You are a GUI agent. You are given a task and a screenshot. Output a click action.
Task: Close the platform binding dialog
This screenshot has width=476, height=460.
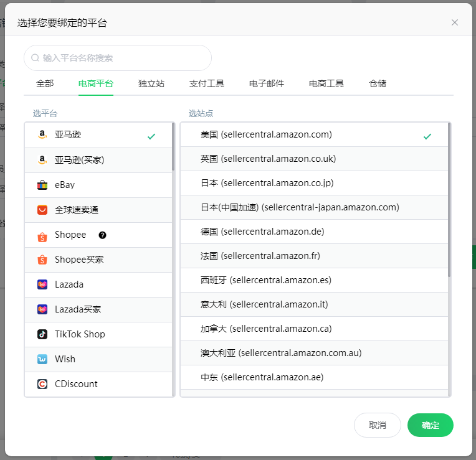coord(454,22)
